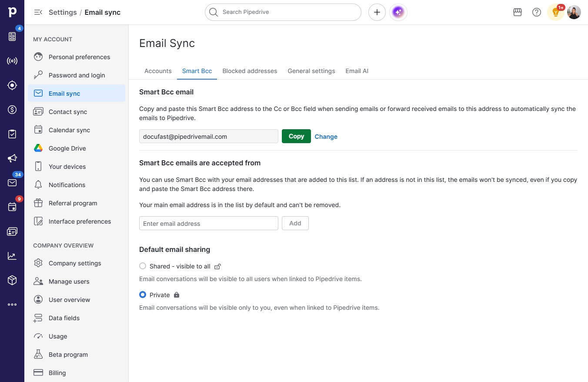The height and width of the screenshot is (382, 588).
Task: Open Billing page
Action: pos(77,373)
